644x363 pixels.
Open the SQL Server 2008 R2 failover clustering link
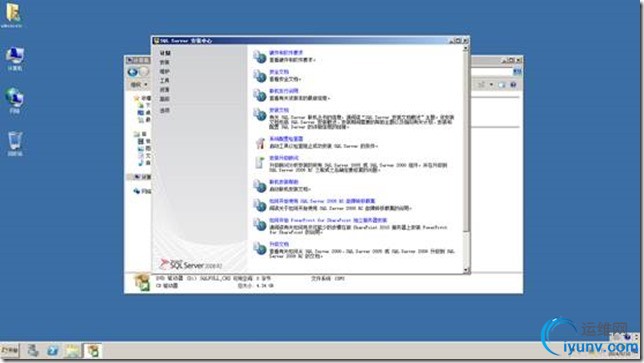322,201
